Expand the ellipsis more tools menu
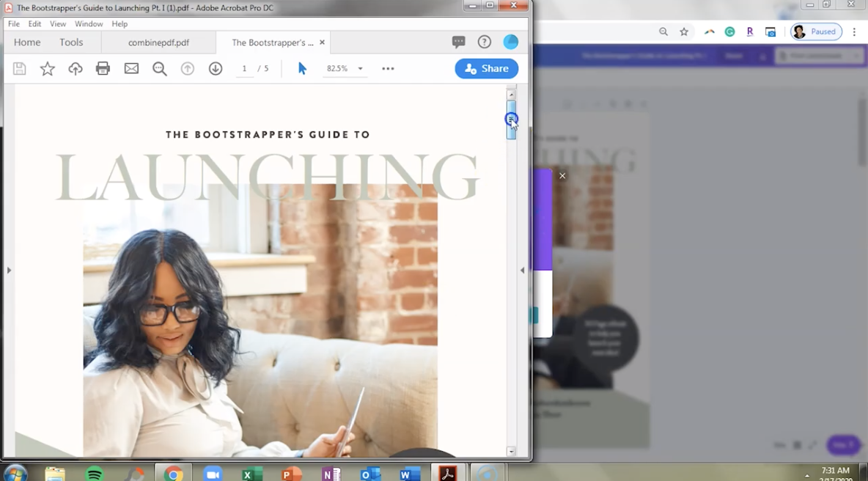The width and height of the screenshot is (868, 481). point(387,68)
